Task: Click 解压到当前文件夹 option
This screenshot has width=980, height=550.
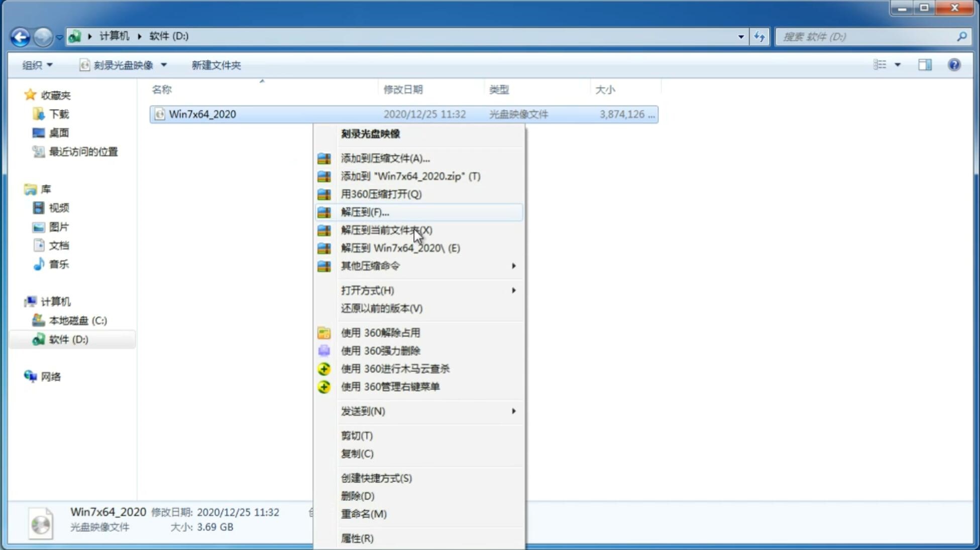Action: coord(386,230)
